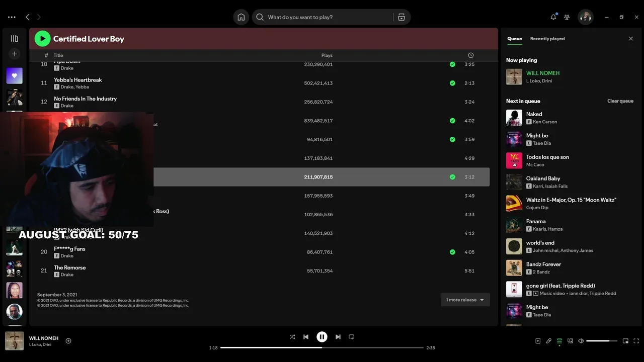The height and width of the screenshot is (362, 644).
Task: Open Connect to a device icon
Action: coord(570,341)
